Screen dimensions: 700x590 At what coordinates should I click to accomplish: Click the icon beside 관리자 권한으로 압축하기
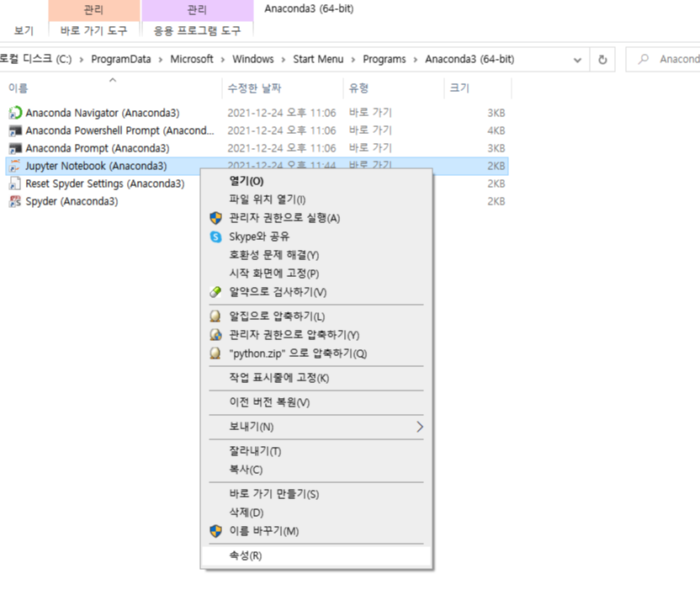(x=215, y=334)
